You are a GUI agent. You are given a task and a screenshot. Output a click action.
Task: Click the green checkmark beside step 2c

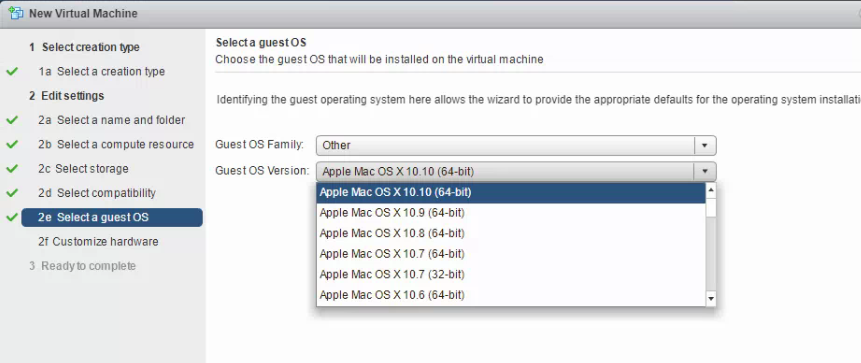12,169
